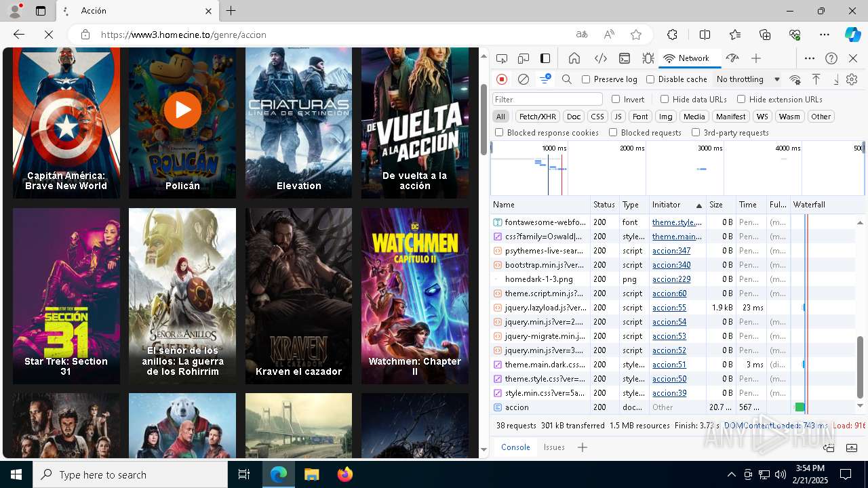Open the Console panel icon in DevTools toolbar

pyautogui.click(x=625, y=58)
